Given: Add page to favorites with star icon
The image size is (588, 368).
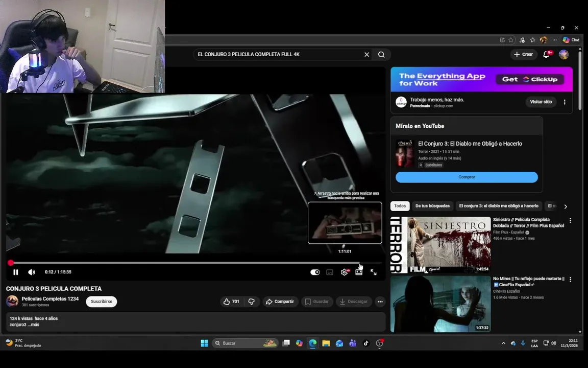Looking at the screenshot, I should pos(511,40).
